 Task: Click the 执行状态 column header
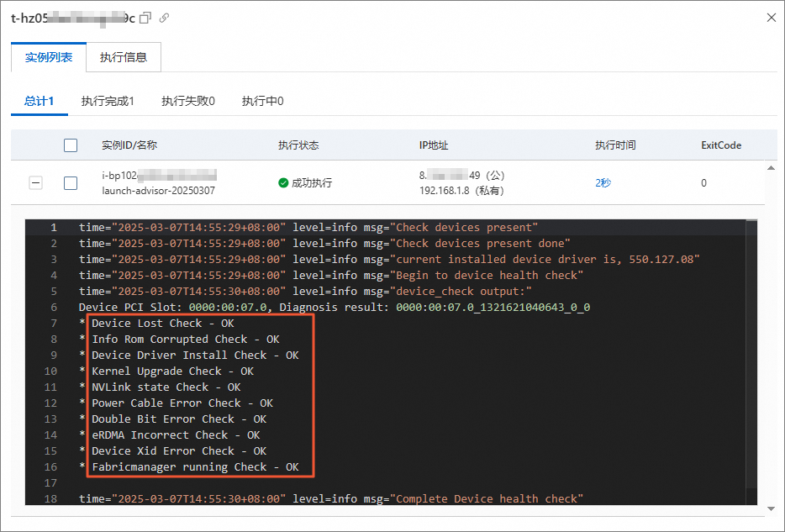(x=298, y=145)
